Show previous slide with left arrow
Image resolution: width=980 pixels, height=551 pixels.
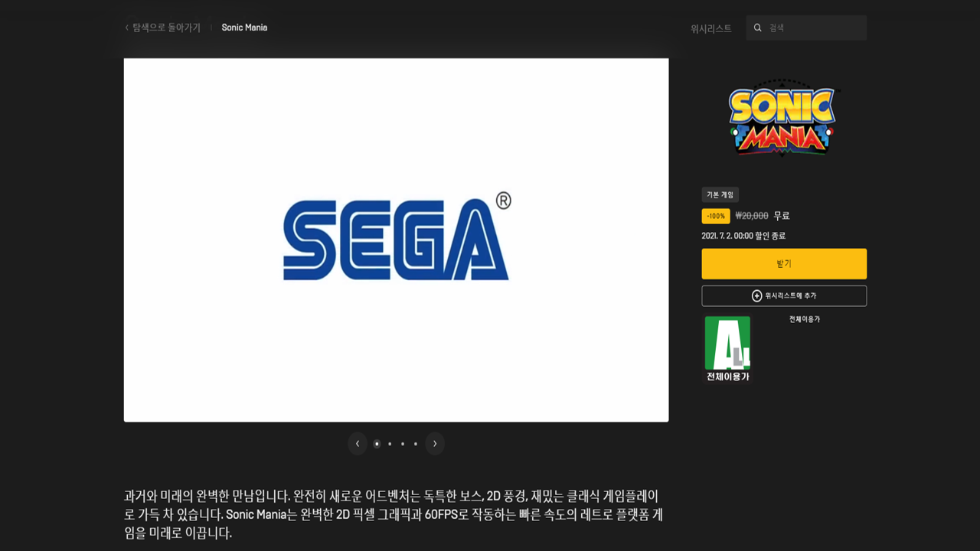(358, 444)
